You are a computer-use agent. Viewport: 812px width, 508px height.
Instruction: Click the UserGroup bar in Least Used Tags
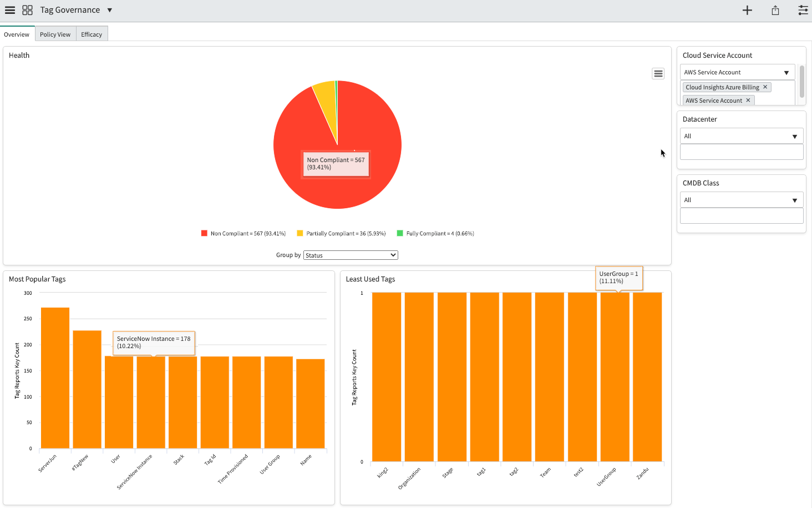click(x=615, y=377)
